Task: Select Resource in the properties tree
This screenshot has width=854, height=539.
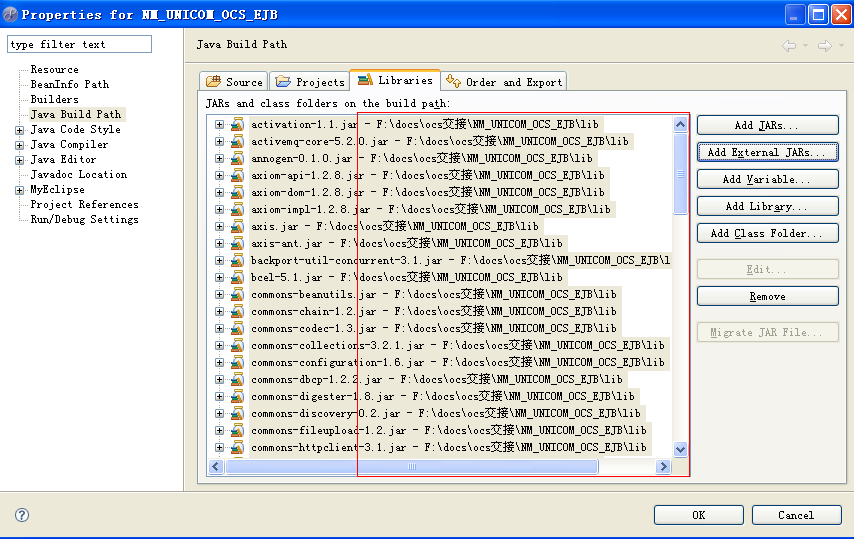Action: pos(54,69)
